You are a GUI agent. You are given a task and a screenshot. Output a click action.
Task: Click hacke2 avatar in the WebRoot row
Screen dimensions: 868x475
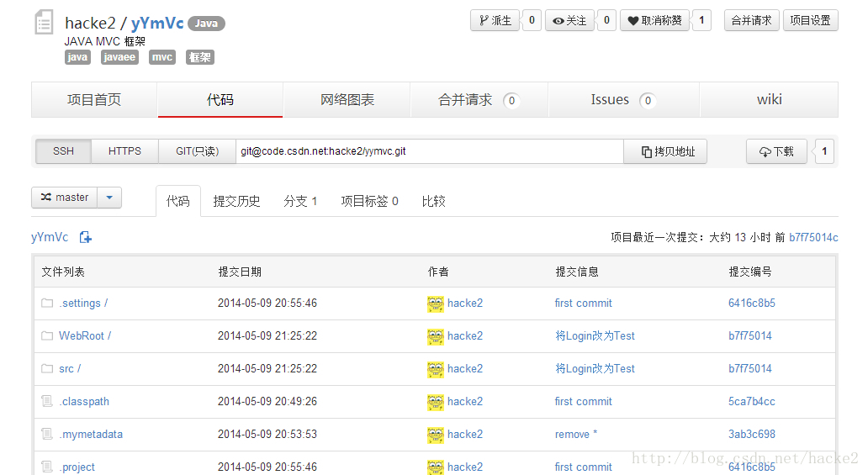pos(435,336)
